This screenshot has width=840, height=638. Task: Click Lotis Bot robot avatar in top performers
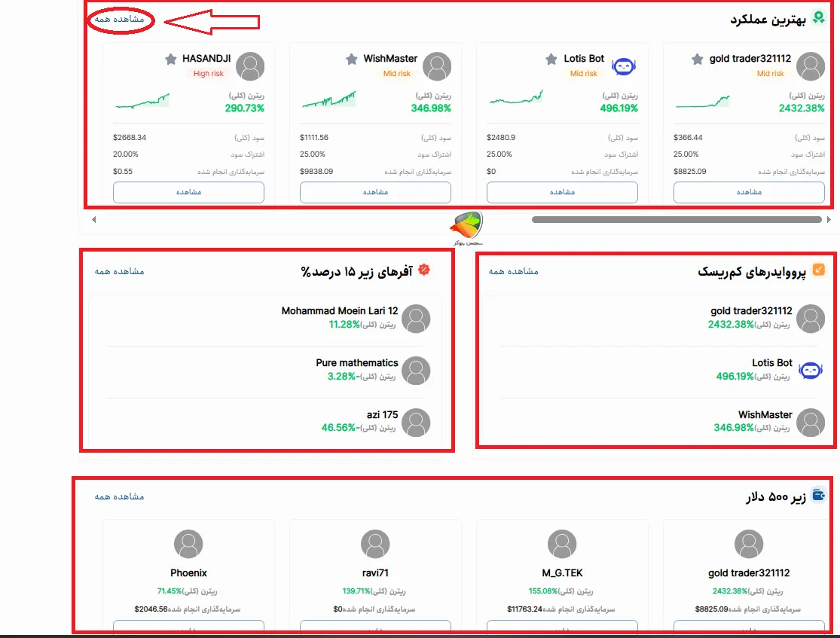624,67
